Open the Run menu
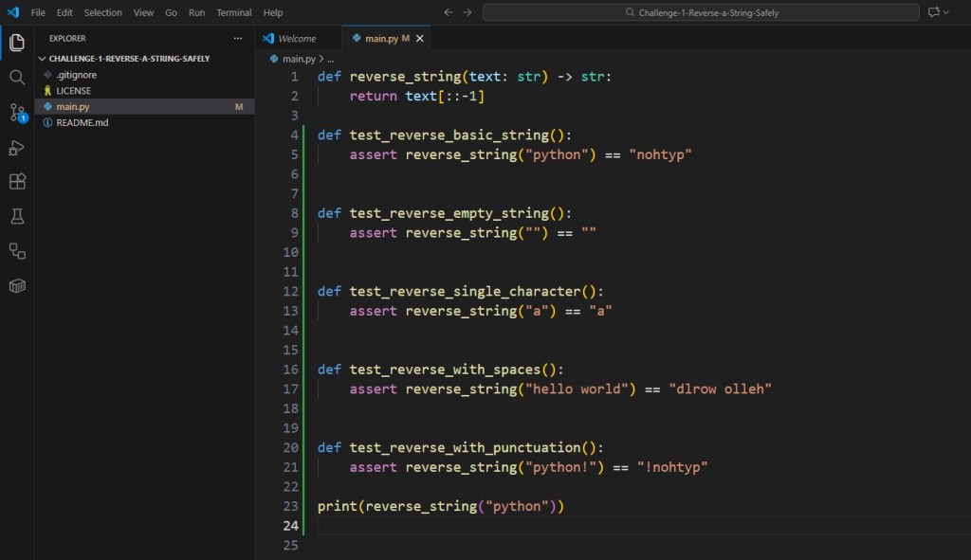This screenshot has width=971, height=560. (x=196, y=12)
